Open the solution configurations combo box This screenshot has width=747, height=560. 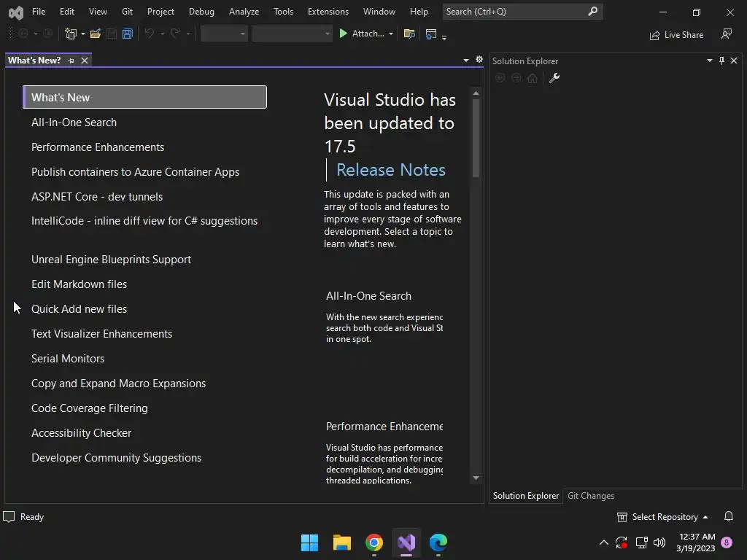224,34
